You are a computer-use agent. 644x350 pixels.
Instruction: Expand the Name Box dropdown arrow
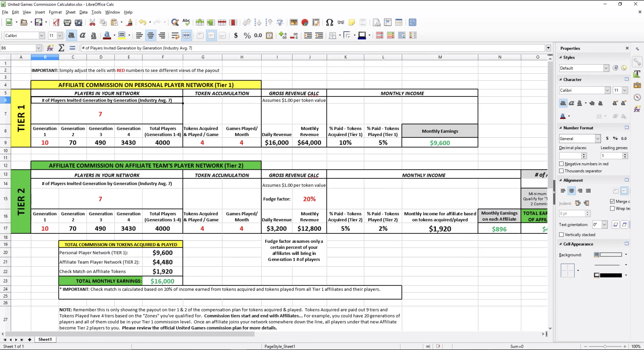38,48
